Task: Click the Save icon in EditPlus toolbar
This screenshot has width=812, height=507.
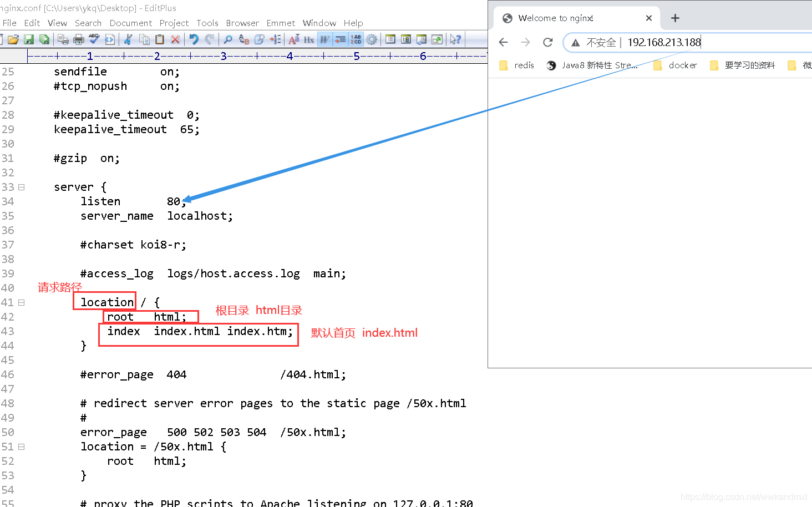Action: pyautogui.click(x=29, y=39)
